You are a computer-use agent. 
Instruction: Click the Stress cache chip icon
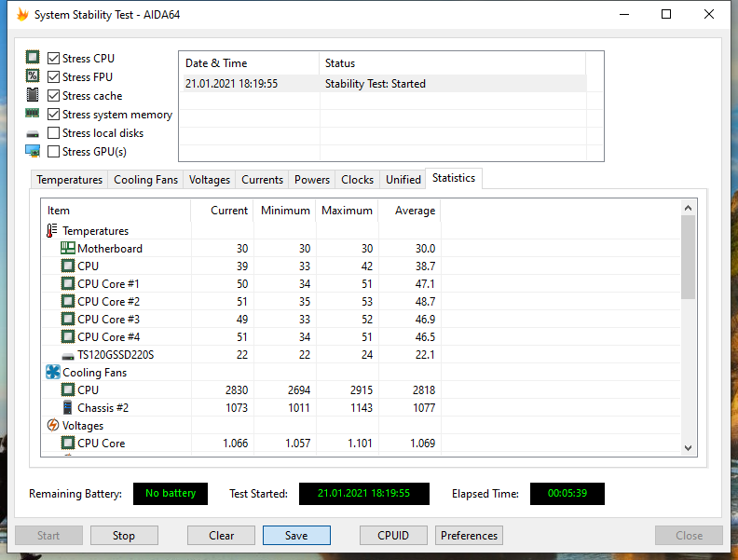tap(33, 95)
